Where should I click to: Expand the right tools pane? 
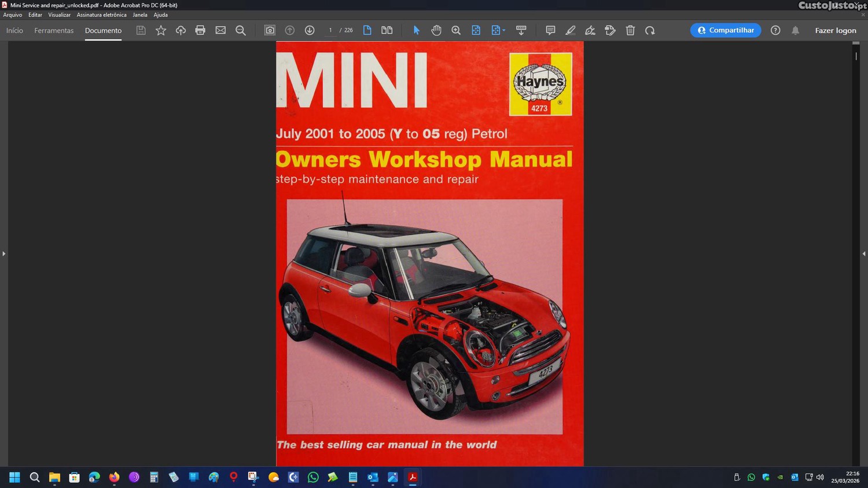click(863, 254)
